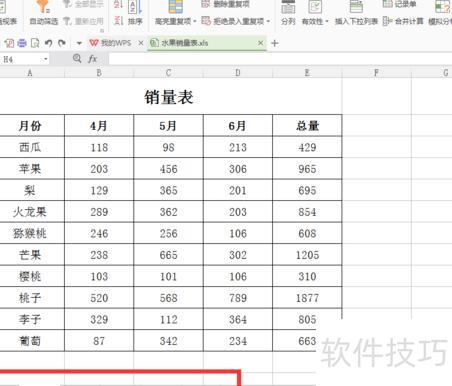Click 全部显示 (Show All) filter button
Viewport: 452px width, 386px height.
pos(84,4)
